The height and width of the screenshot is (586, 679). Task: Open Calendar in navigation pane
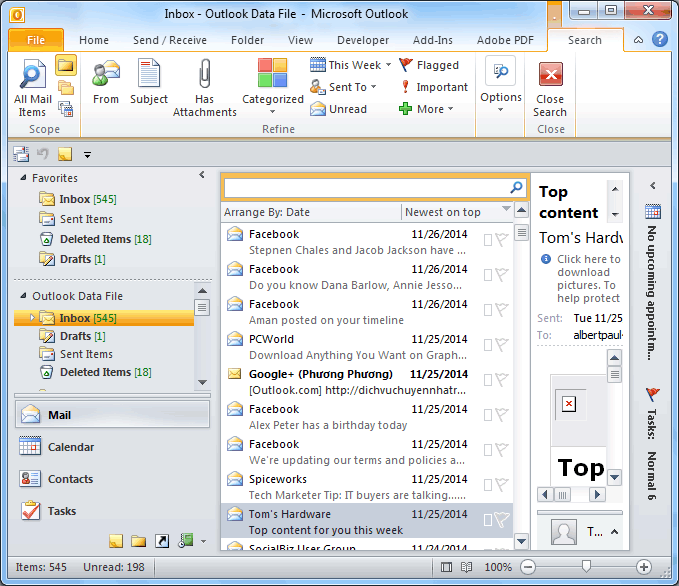point(113,447)
